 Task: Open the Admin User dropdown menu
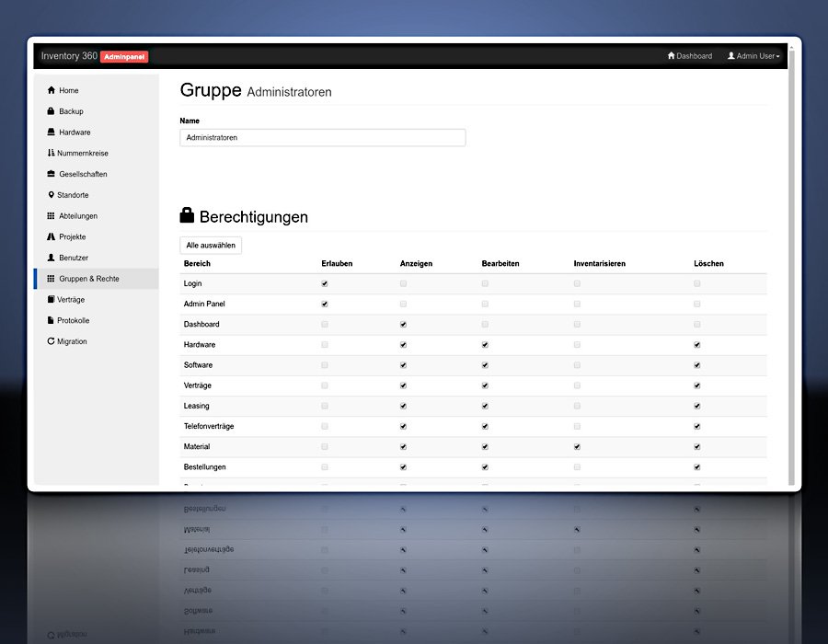pos(753,56)
